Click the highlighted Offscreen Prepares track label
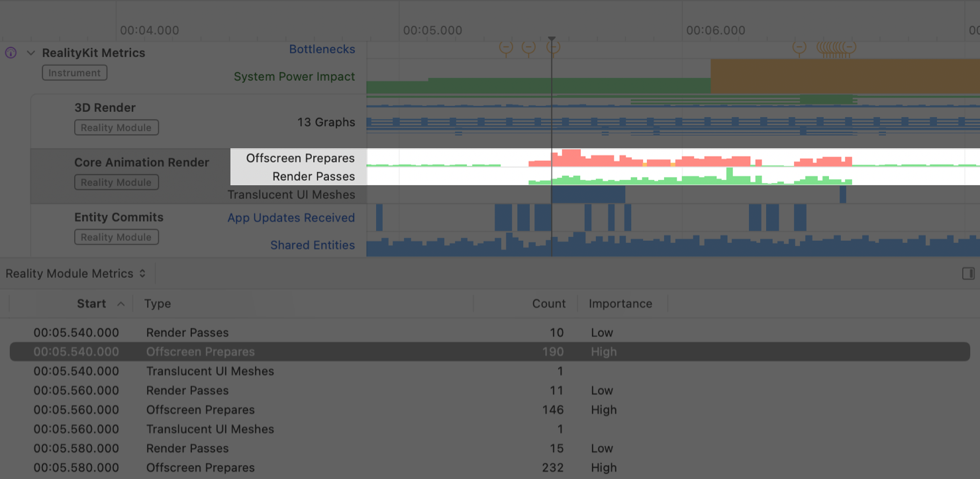 click(x=299, y=158)
